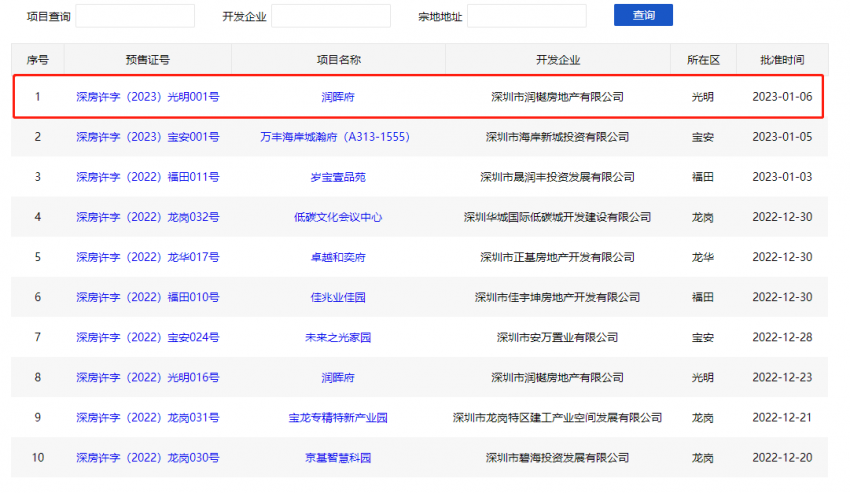Select developer 深圳市晟润丰投资发展有限公司

point(557,177)
